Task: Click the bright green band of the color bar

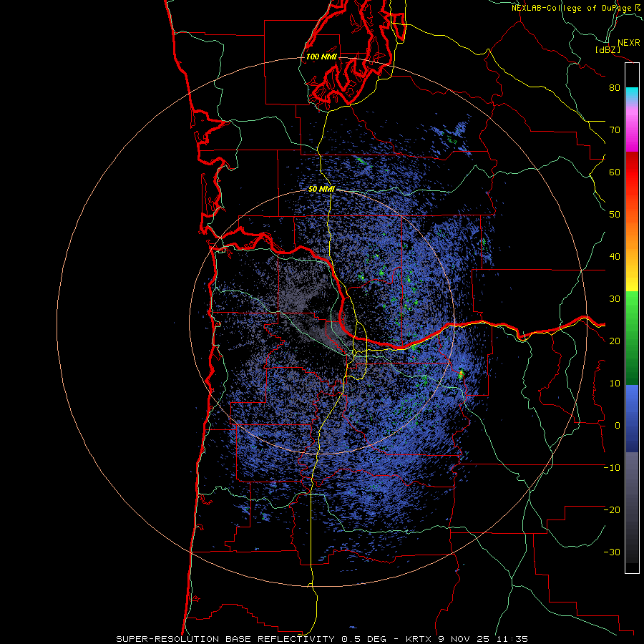Action: (632, 303)
